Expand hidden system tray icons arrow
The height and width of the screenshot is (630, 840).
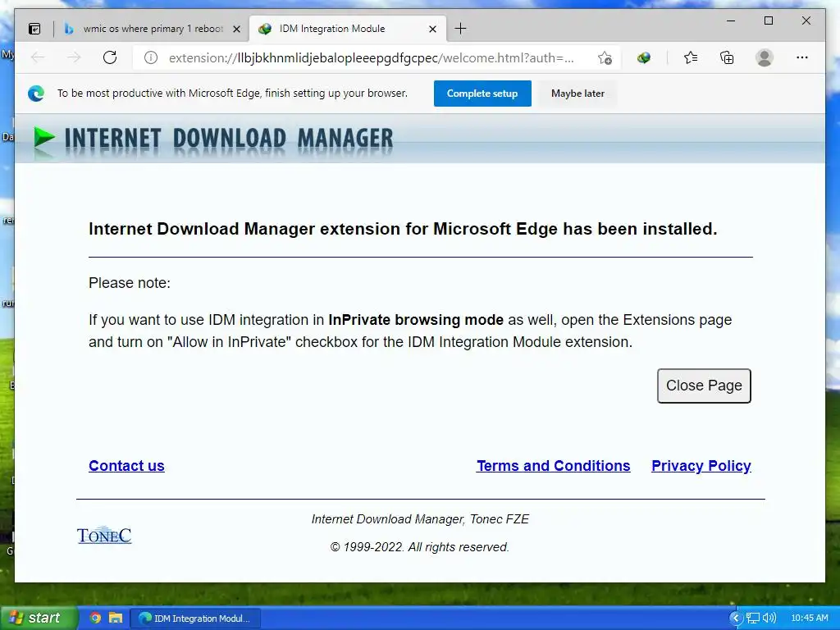tap(735, 619)
